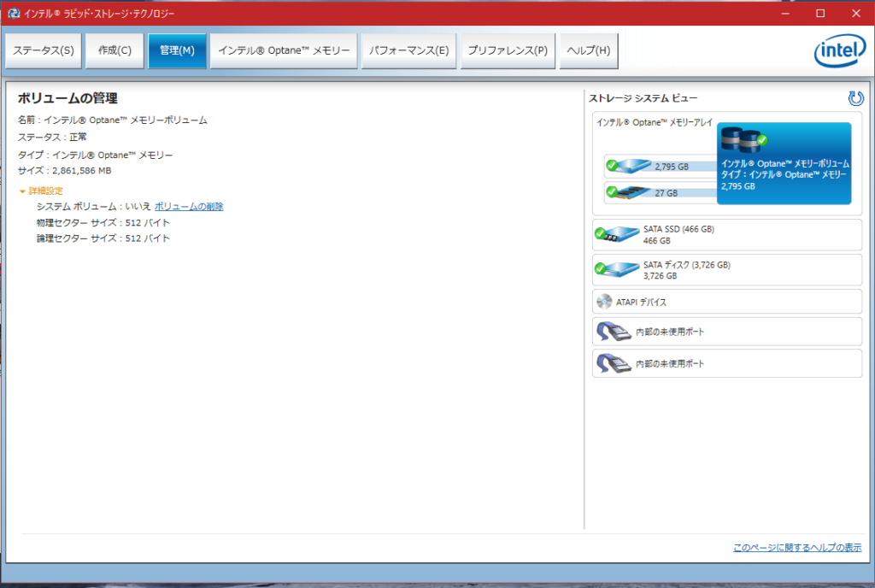Click the Optane memory volume stacked-disks icon
Image resolution: width=875 pixels, height=588 pixels.
click(743, 139)
